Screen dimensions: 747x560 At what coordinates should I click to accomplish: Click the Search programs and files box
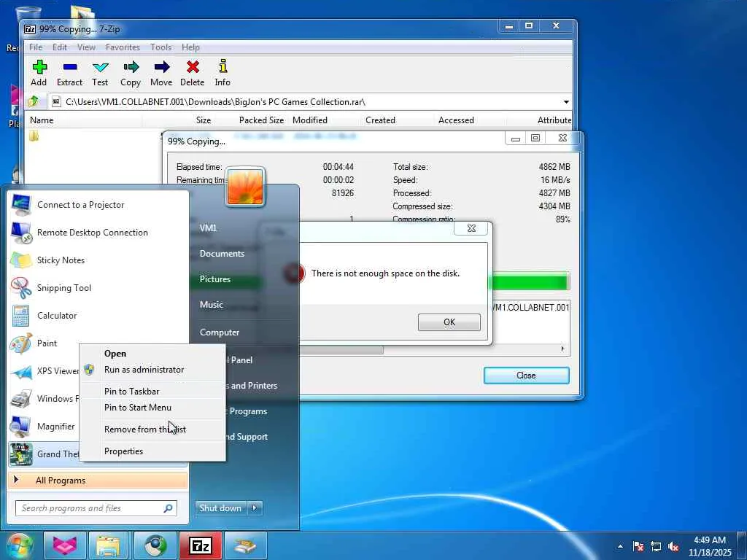click(x=96, y=508)
